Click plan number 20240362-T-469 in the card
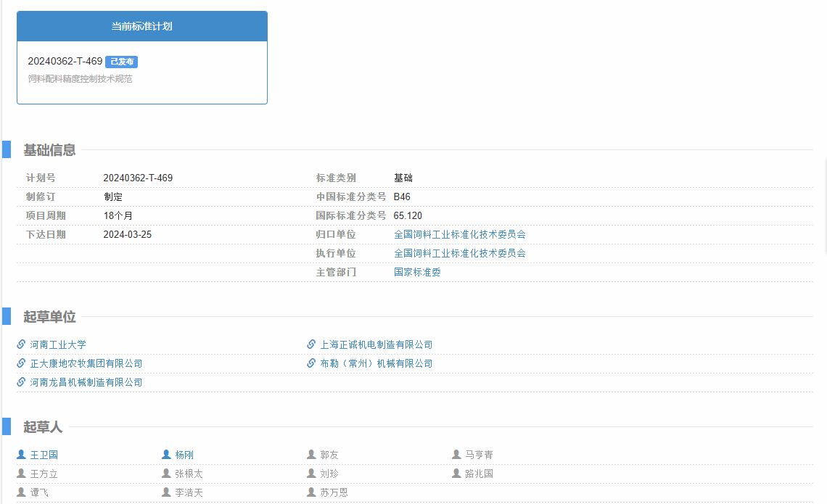Image resolution: width=827 pixels, height=504 pixels. [65, 62]
